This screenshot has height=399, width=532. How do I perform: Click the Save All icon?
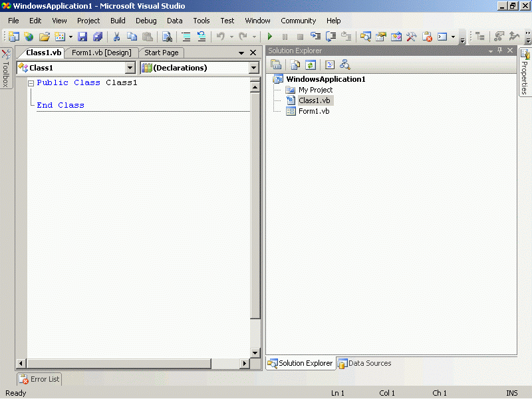pyautogui.click(x=98, y=37)
